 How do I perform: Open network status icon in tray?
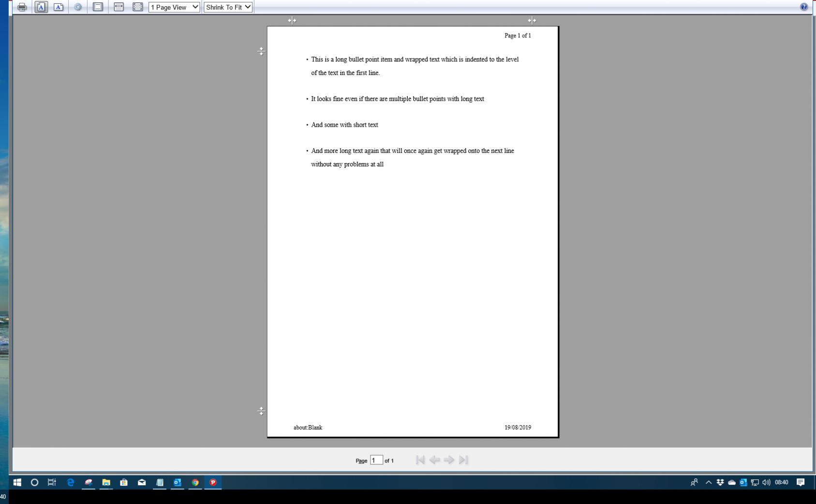tap(755, 482)
